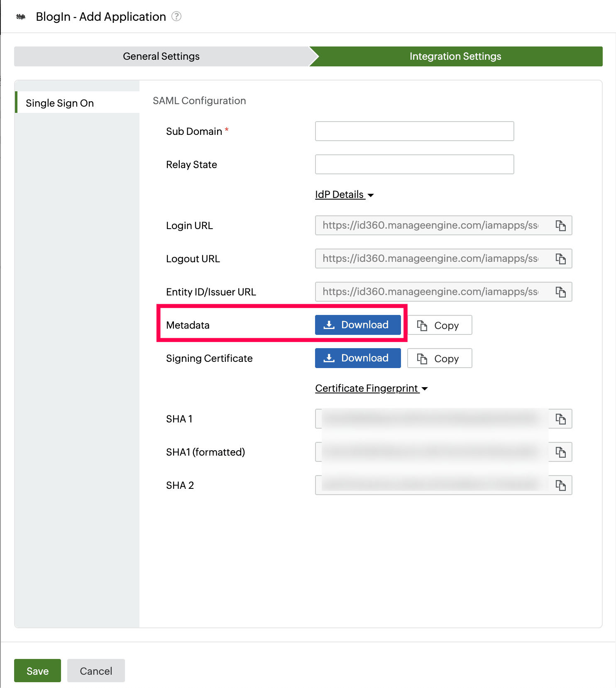The width and height of the screenshot is (616, 688).
Task: Focus the Sub Domain input field
Action: click(x=414, y=131)
